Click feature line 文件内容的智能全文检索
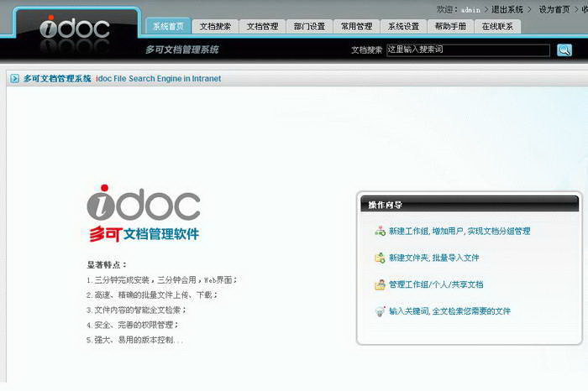The image size is (588, 391). pyautogui.click(x=136, y=310)
